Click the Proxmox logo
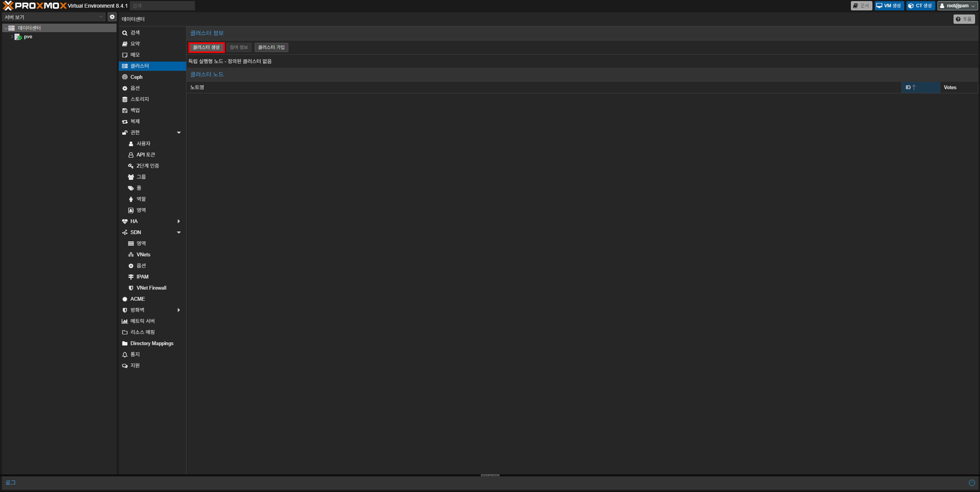Screen dimensions: 980x492 click(x=35, y=6)
